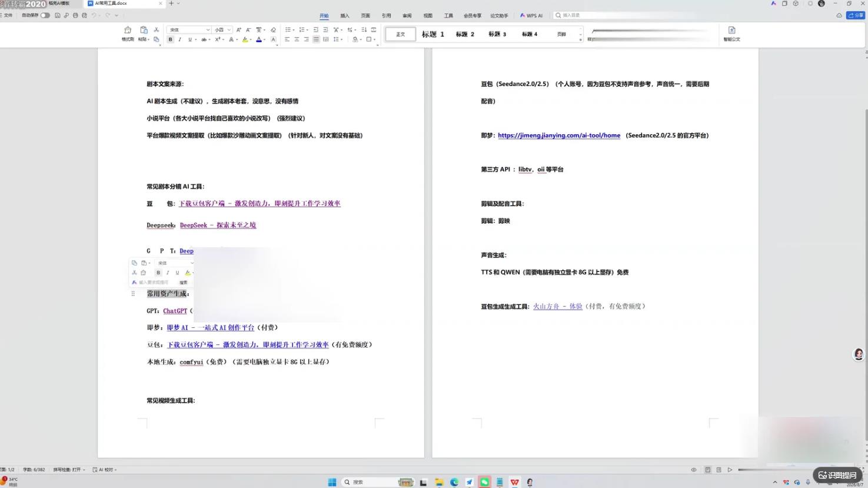The width and height of the screenshot is (868, 488).
Task: Click the Print icon in quick access bar
Action: pyautogui.click(x=75, y=15)
